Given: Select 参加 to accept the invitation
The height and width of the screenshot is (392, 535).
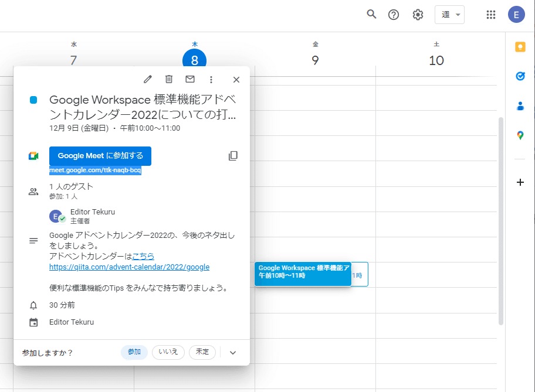Looking at the screenshot, I should click(134, 352).
